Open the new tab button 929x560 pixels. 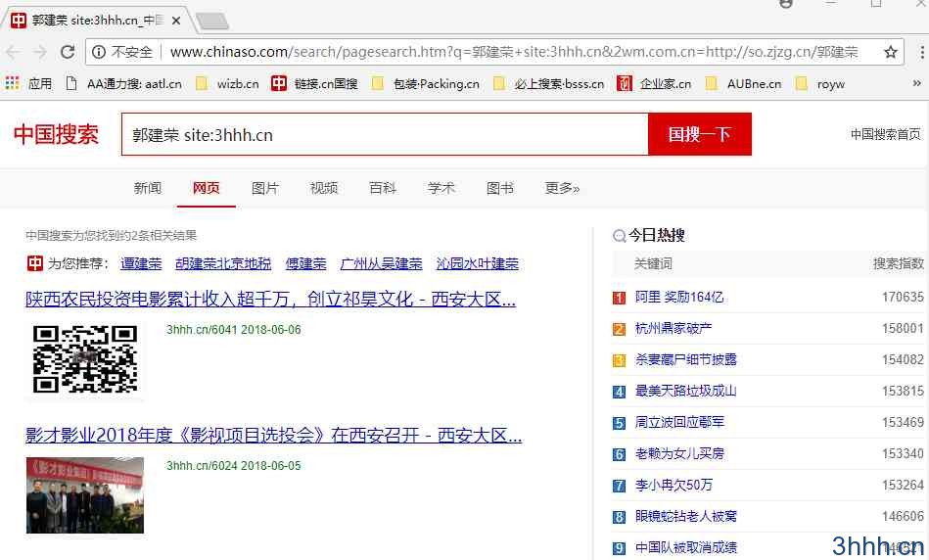[x=211, y=21]
